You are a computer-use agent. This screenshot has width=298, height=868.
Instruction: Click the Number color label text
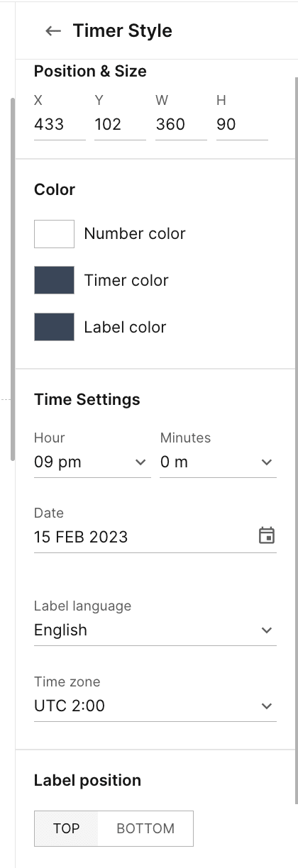point(135,234)
